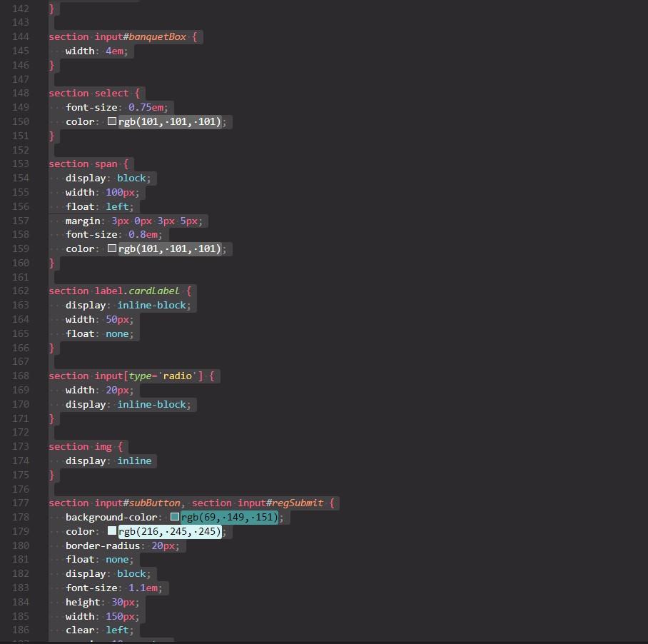The image size is (648, 644).
Task: Select line number 177 in the gutter
Action: click(x=21, y=503)
